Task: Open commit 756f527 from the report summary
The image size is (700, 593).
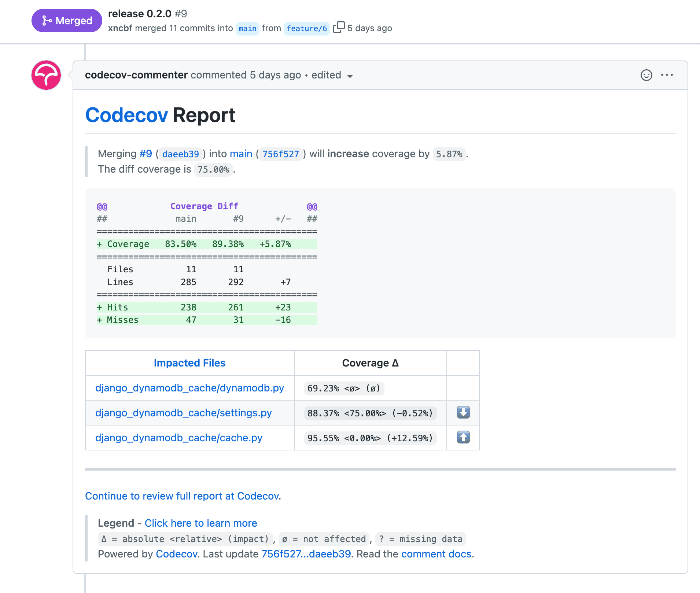Action: point(280,154)
